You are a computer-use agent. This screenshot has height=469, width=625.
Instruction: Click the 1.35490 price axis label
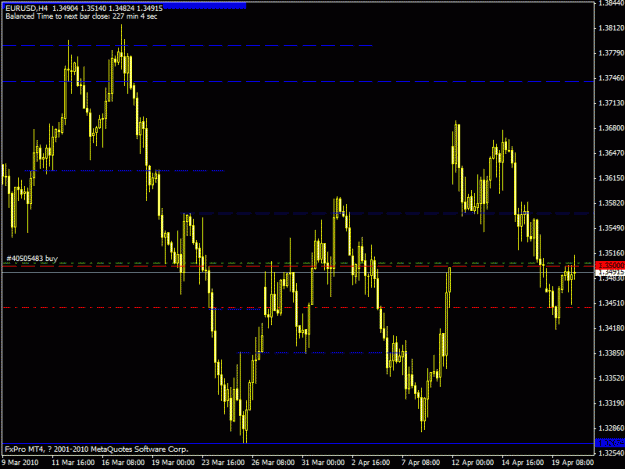coord(611,228)
